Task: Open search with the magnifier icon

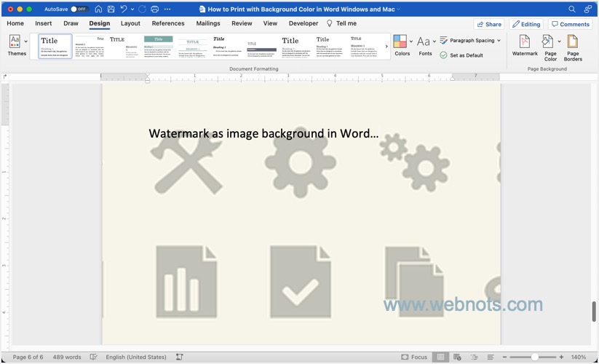Action: click(x=572, y=9)
